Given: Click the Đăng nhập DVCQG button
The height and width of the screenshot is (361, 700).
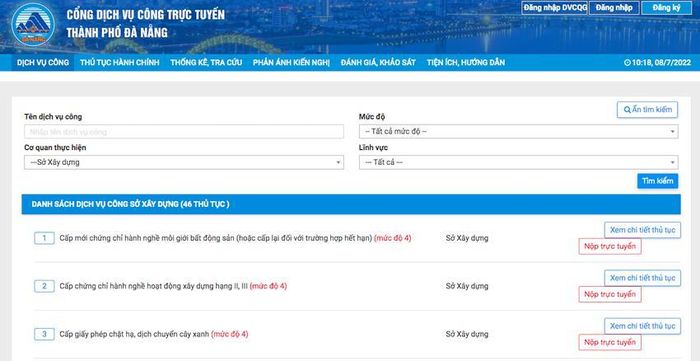Looking at the screenshot, I should [x=554, y=8].
